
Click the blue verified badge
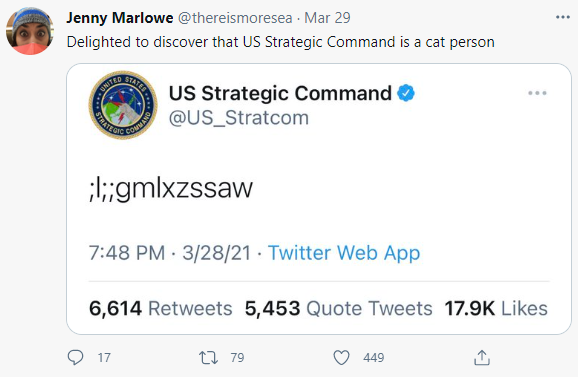(x=405, y=93)
